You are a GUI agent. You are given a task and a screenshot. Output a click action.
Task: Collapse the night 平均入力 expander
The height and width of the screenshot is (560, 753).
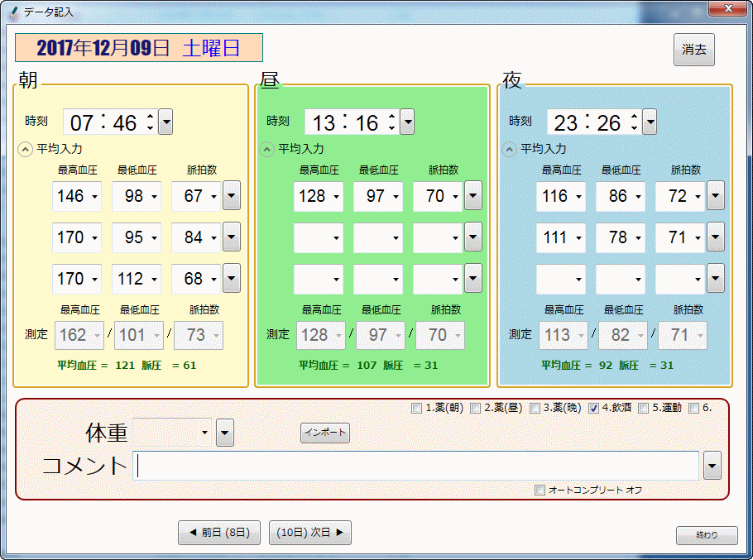pos(509,150)
